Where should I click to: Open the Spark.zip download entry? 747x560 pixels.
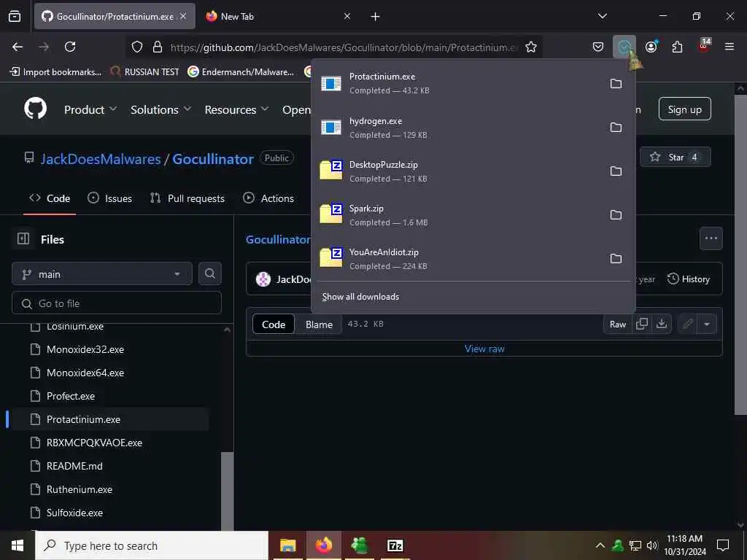click(457, 215)
